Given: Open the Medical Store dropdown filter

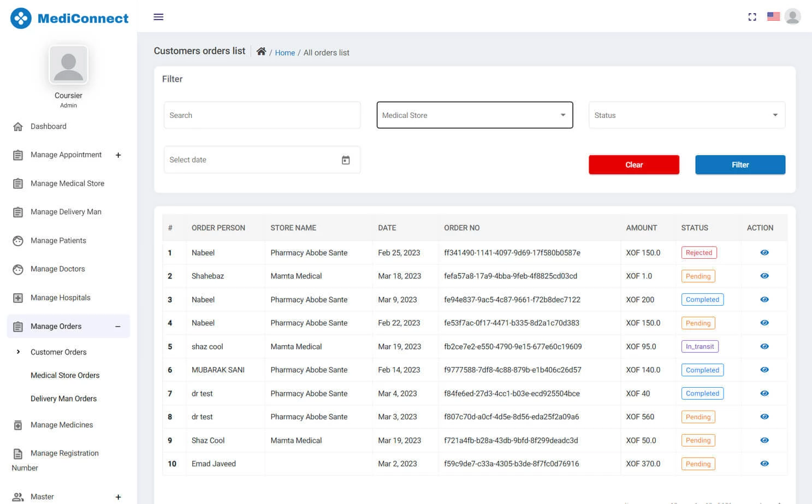Looking at the screenshot, I should pos(474,115).
